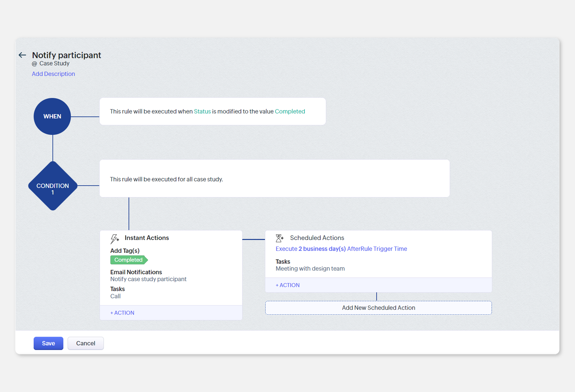The image size is (575, 392).
Task: Select the CONDITION 1 diamond node
Action: point(53,186)
